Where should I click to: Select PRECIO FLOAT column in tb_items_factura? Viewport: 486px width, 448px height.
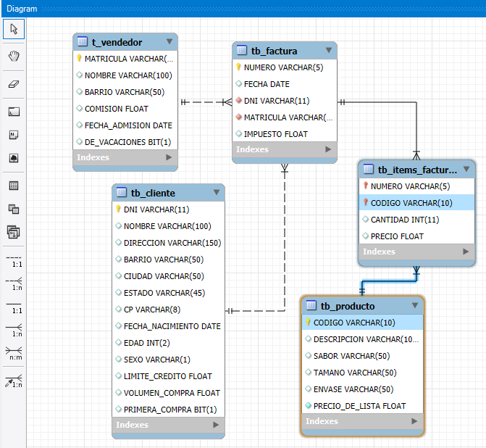tap(416, 236)
